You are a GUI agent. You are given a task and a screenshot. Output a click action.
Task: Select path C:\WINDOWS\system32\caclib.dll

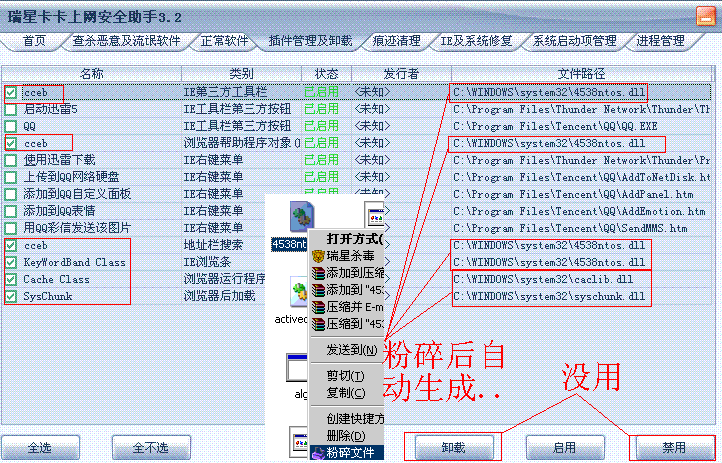[x=543, y=279]
